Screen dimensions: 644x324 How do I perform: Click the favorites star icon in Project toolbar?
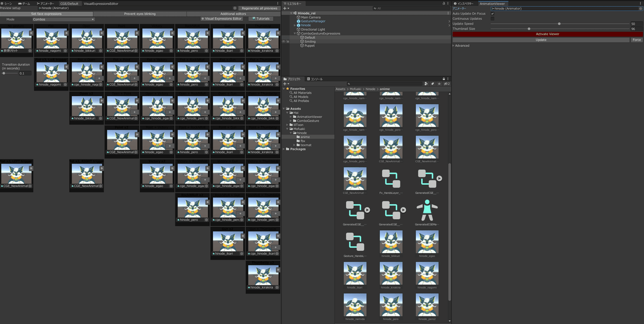(439, 84)
